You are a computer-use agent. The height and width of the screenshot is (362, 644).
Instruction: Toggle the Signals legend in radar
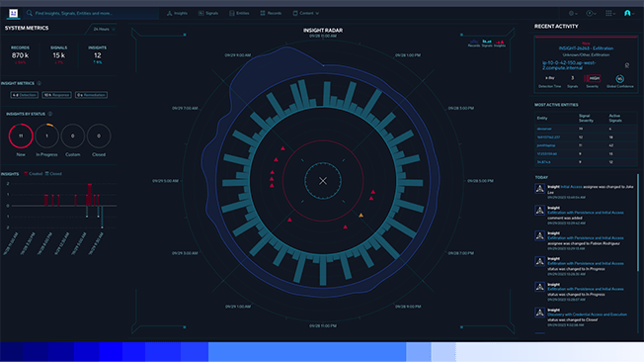(487, 44)
